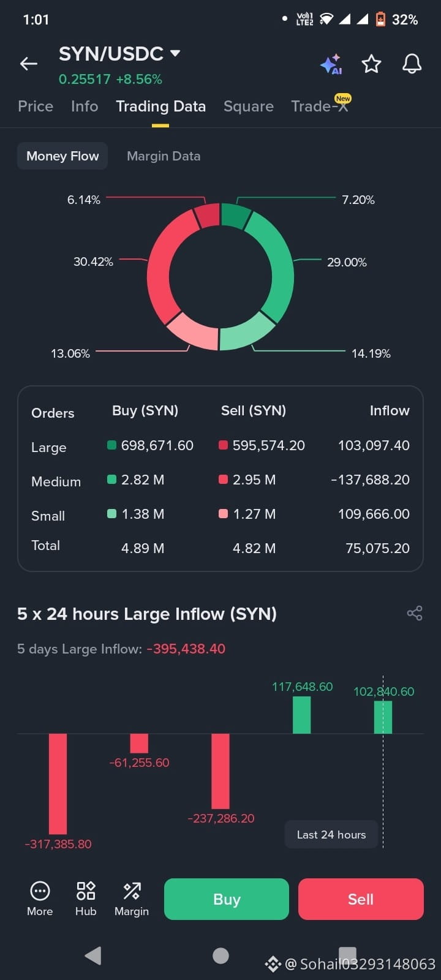Tap the back arrow icon
The height and width of the screenshot is (980, 441).
[x=29, y=64]
